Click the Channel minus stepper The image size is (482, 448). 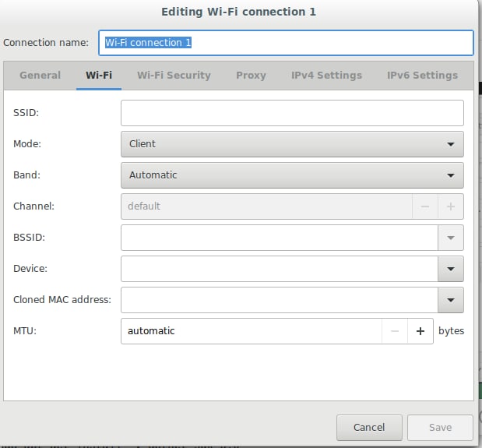coord(425,206)
